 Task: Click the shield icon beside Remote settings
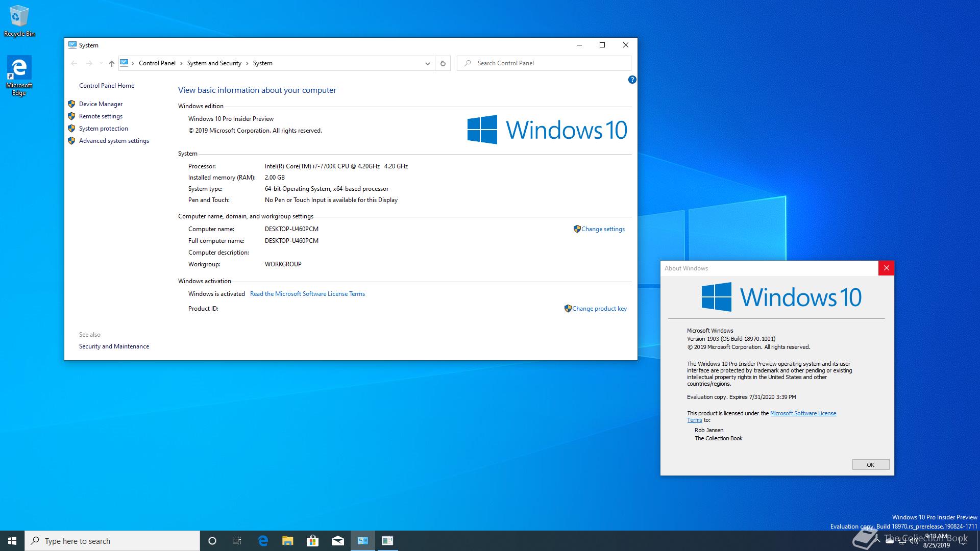(x=71, y=116)
